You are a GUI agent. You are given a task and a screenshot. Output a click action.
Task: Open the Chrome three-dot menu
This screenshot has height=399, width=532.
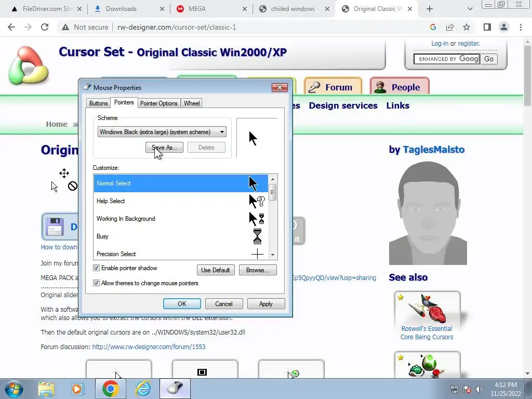pyautogui.click(x=521, y=27)
